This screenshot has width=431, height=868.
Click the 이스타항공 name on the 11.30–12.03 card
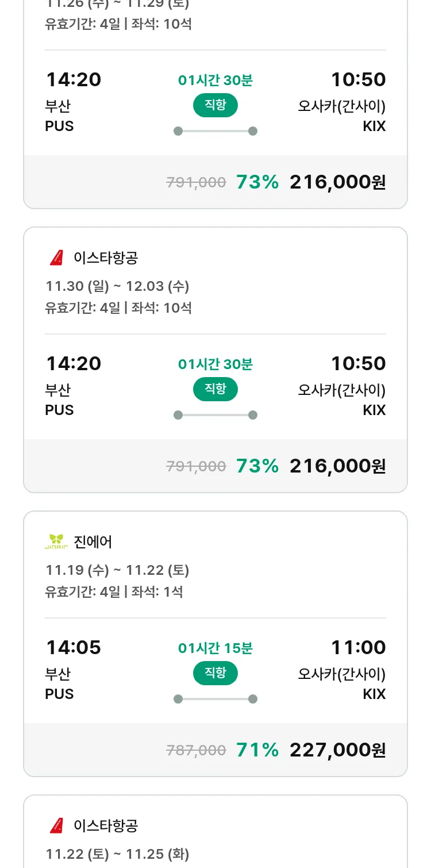click(x=106, y=258)
